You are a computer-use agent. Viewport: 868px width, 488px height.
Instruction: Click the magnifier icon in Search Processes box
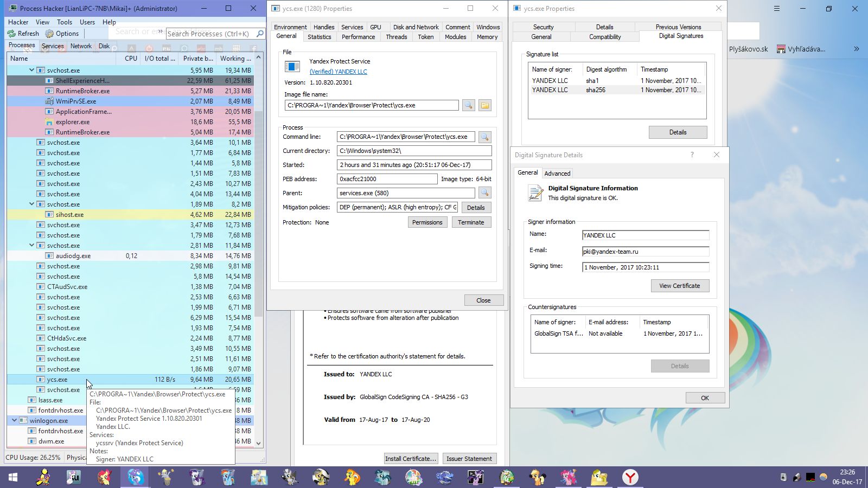(260, 34)
